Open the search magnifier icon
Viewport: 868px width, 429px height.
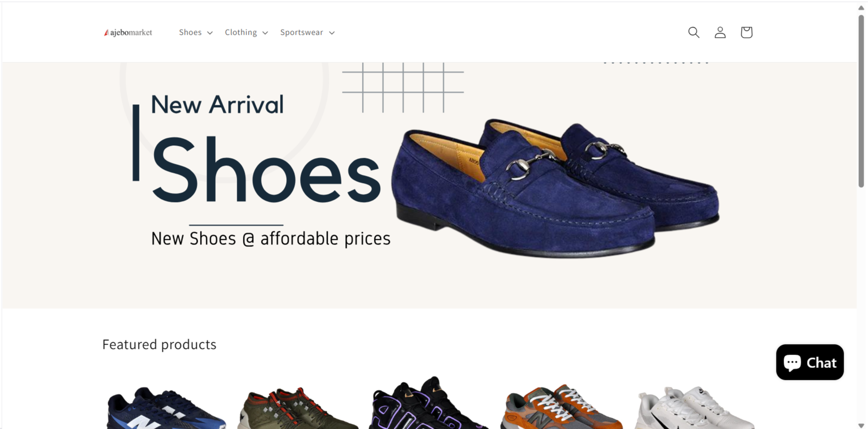[x=694, y=32]
